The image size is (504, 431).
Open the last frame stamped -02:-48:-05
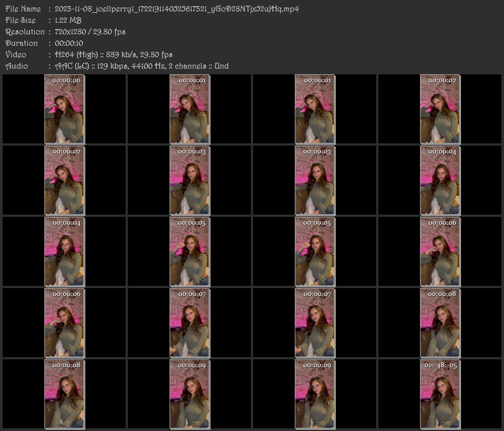[x=440, y=394]
